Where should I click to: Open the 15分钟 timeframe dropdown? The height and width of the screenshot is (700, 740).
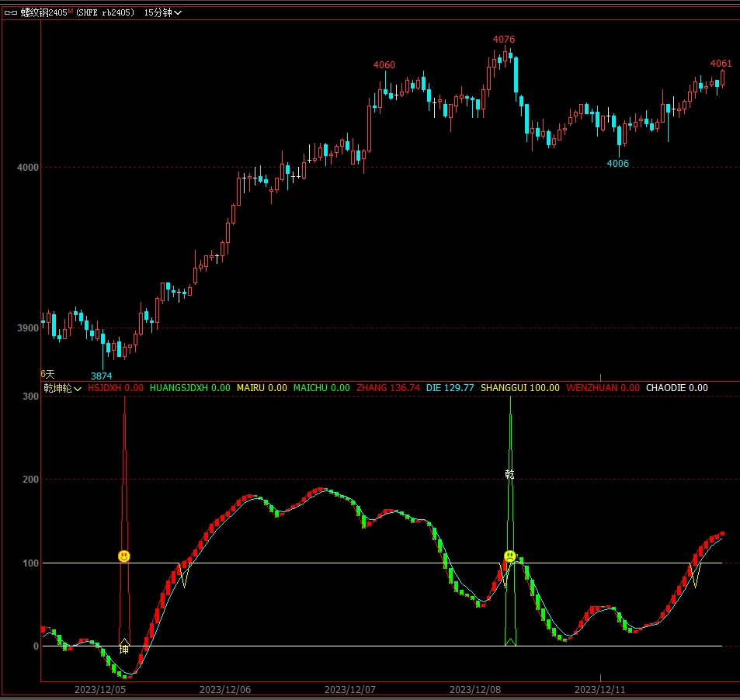click(164, 12)
